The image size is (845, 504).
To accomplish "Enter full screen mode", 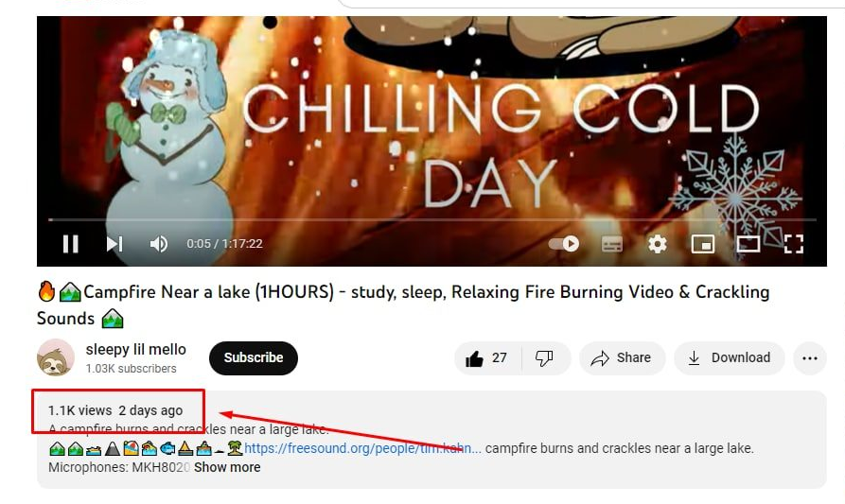I will [x=793, y=244].
